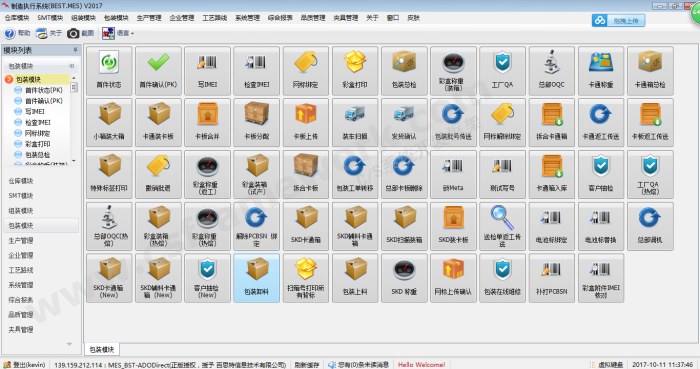Select 写IMEI in the module tree

tap(34, 112)
